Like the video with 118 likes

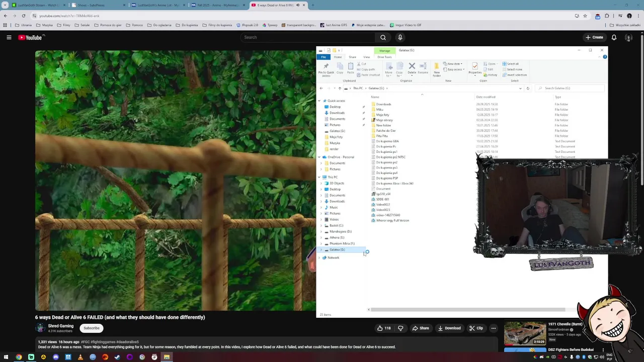point(384,328)
